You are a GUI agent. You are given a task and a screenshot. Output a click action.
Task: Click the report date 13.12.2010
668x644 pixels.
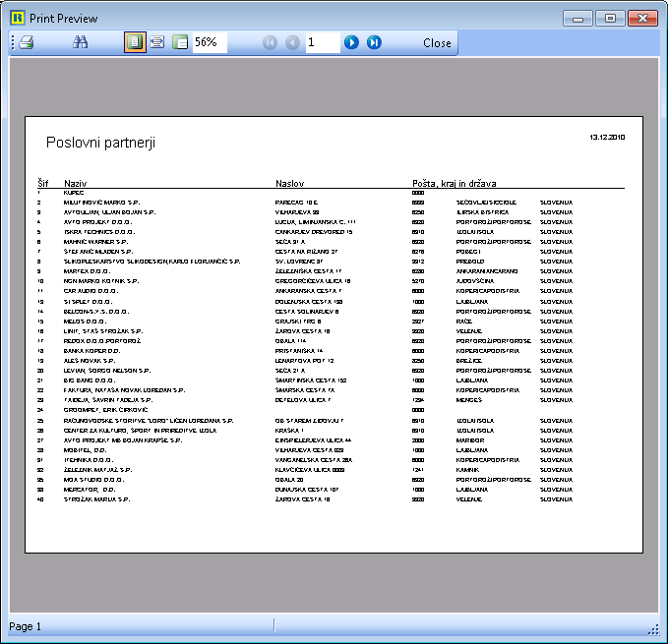(x=607, y=137)
